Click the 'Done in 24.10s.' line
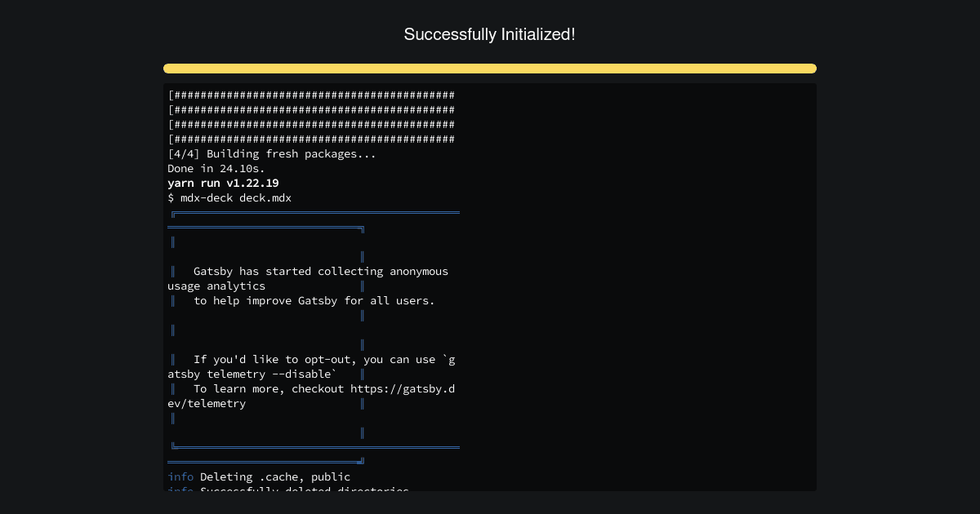980x514 pixels. [x=216, y=169]
